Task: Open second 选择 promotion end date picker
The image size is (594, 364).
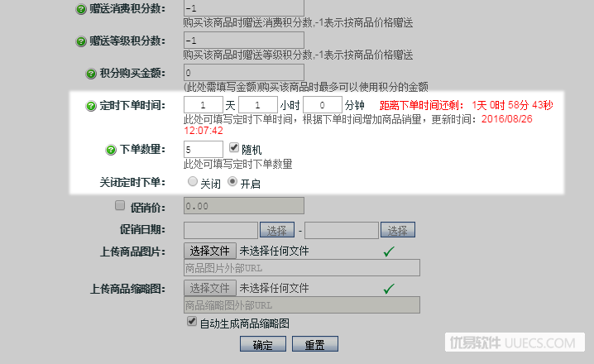Action: coord(398,230)
